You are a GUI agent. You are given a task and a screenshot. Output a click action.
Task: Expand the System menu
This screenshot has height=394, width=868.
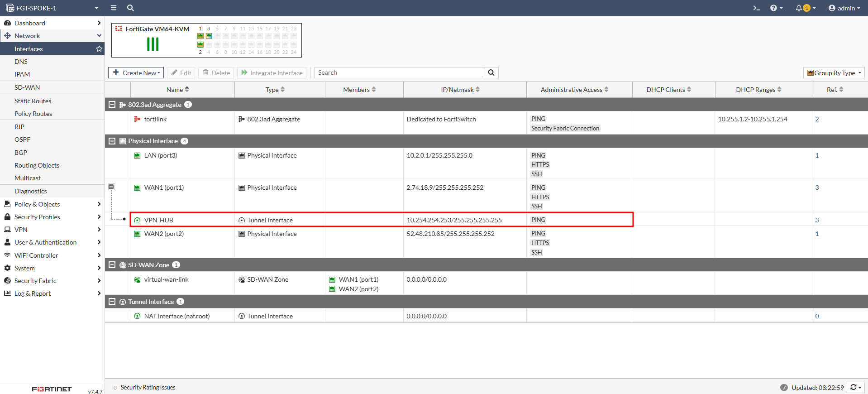(52, 268)
